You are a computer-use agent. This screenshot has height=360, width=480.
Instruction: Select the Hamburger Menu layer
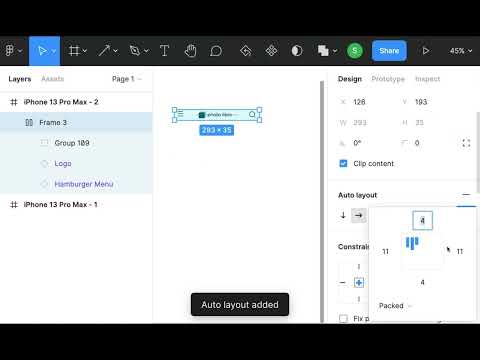(76, 184)
